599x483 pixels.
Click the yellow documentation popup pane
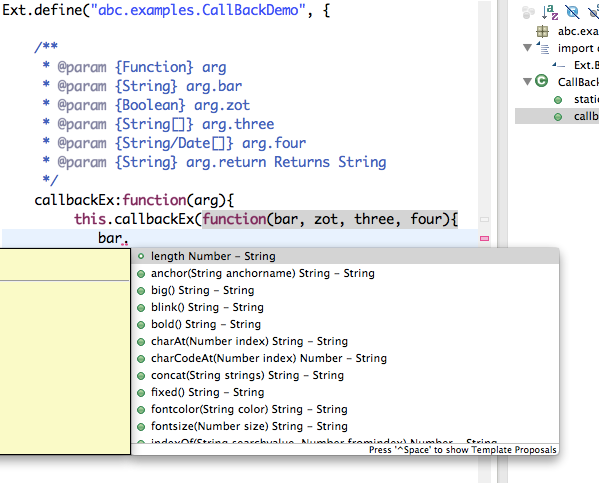[65, 351]
